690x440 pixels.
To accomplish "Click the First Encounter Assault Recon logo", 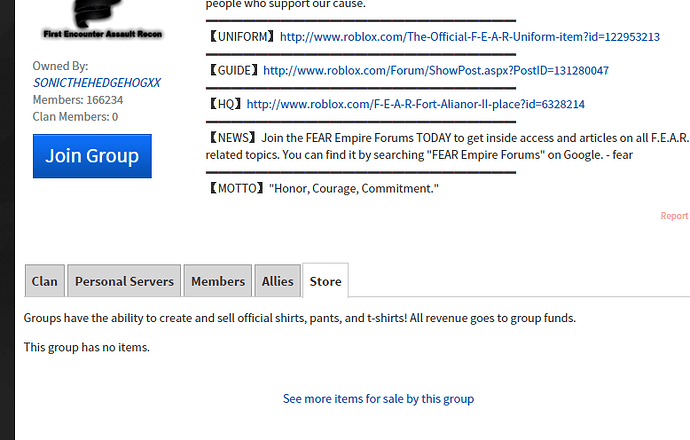I will [x=103, y=20].
